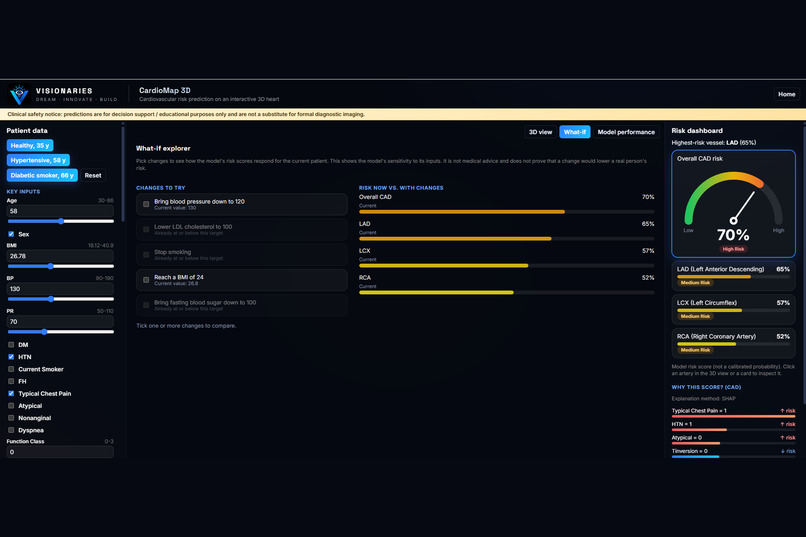Click the Visionaries eye logo icon
806x537 pixels.
coord(20,95)
